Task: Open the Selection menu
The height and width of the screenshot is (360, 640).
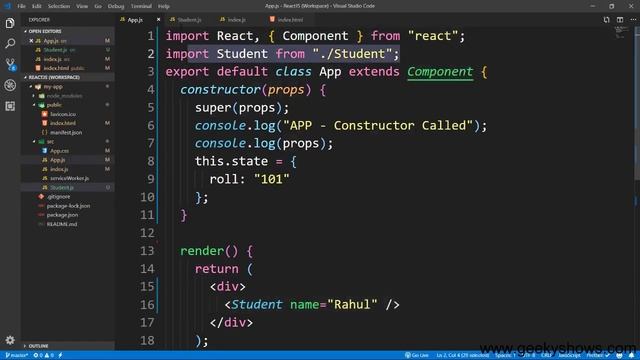Action: click(x=59, y=6)
